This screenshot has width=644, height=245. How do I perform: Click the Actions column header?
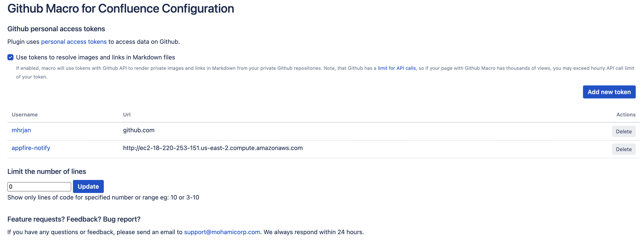(x=626, y=115)
